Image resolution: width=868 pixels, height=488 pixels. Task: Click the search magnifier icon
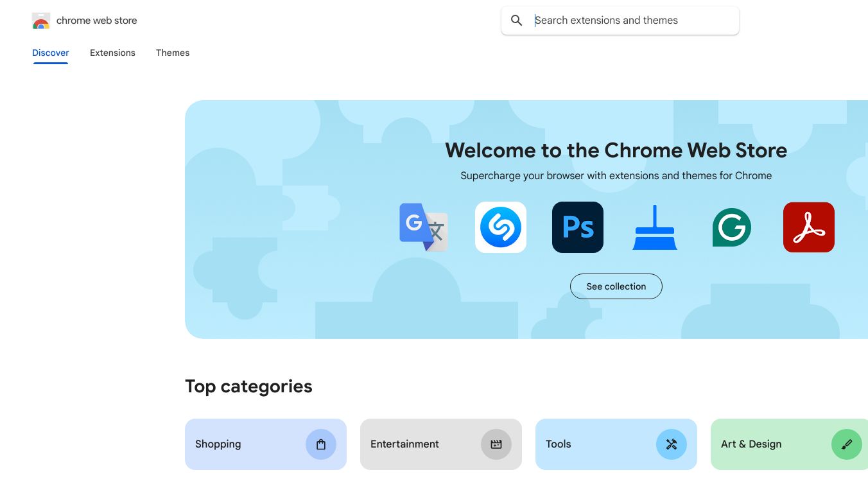point(517,21)
